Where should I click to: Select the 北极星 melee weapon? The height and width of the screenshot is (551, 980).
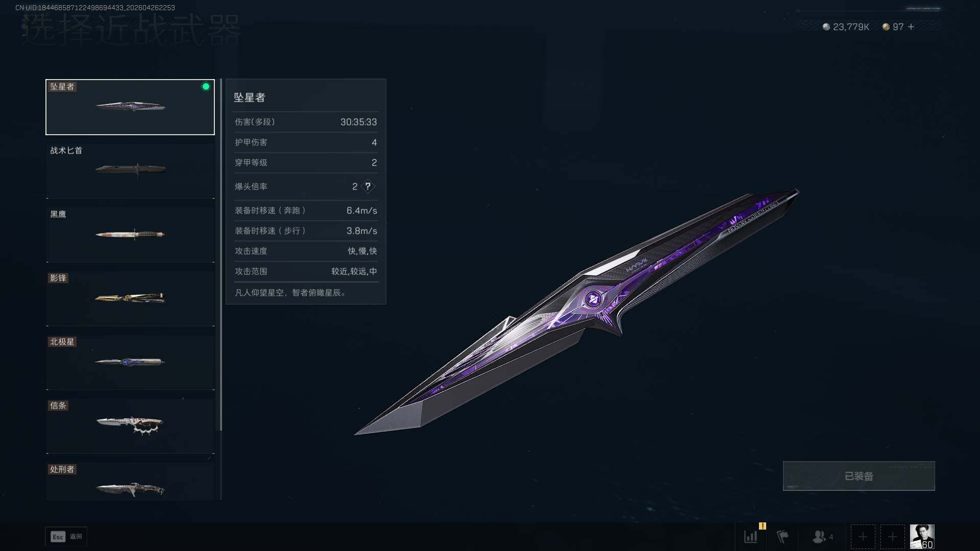(130, 362)
